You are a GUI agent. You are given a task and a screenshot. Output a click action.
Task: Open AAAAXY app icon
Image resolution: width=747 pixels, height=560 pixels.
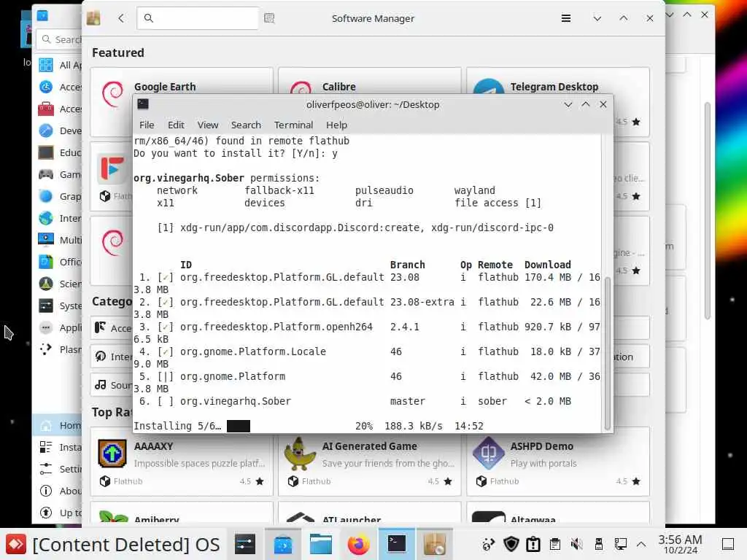pos(112,454)
